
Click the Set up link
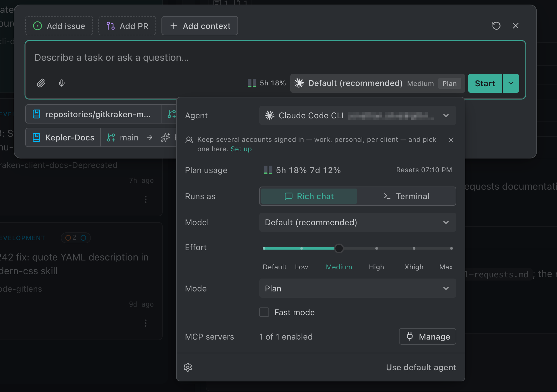pos(241,149)
